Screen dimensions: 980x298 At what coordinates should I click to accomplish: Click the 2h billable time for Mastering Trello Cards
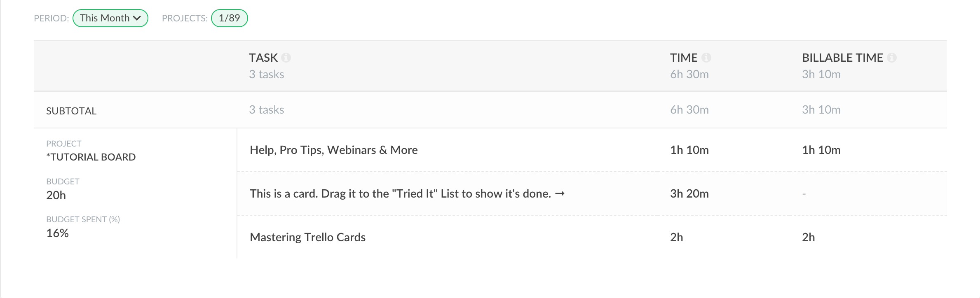point(808,237)
